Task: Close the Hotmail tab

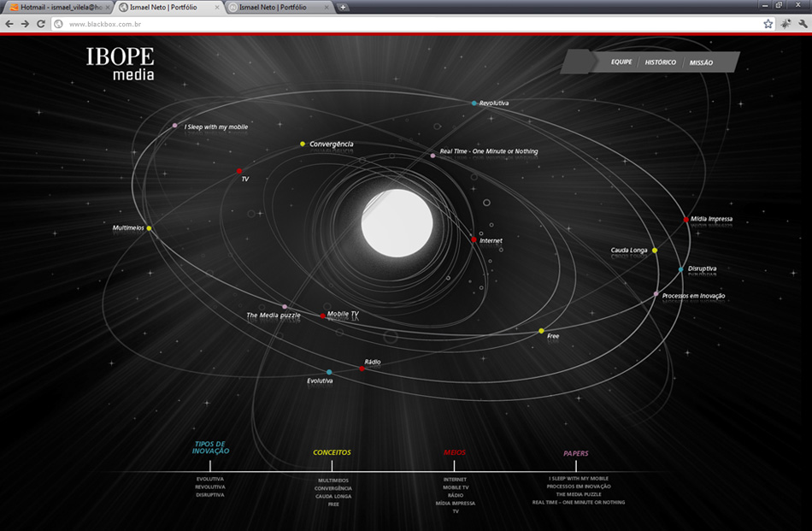Action: (x=108, y=7)
